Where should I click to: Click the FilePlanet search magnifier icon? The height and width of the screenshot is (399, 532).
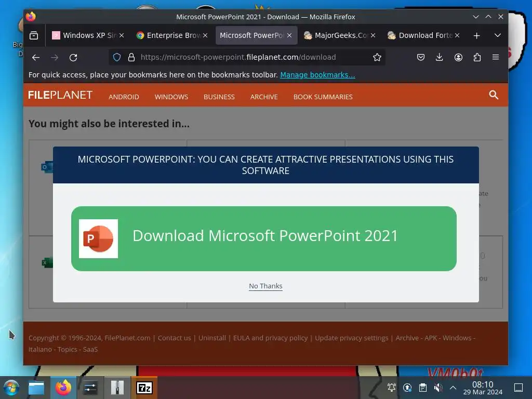click(x=494, y=95)
